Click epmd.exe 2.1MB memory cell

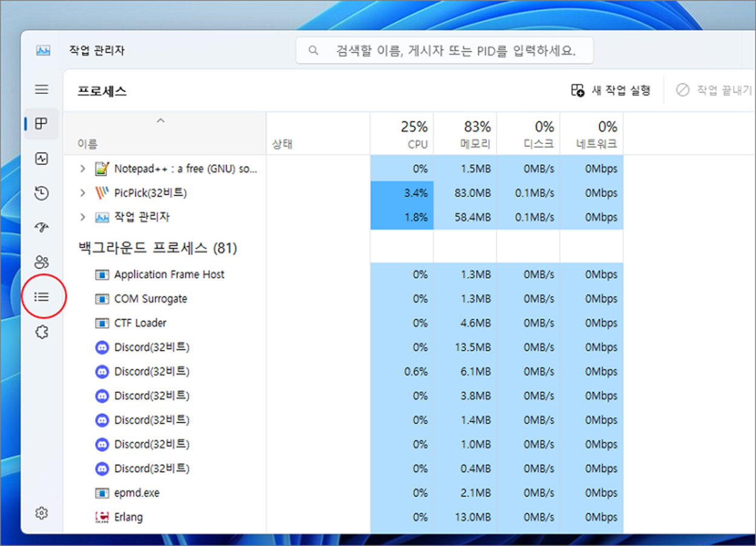[465, 493]
